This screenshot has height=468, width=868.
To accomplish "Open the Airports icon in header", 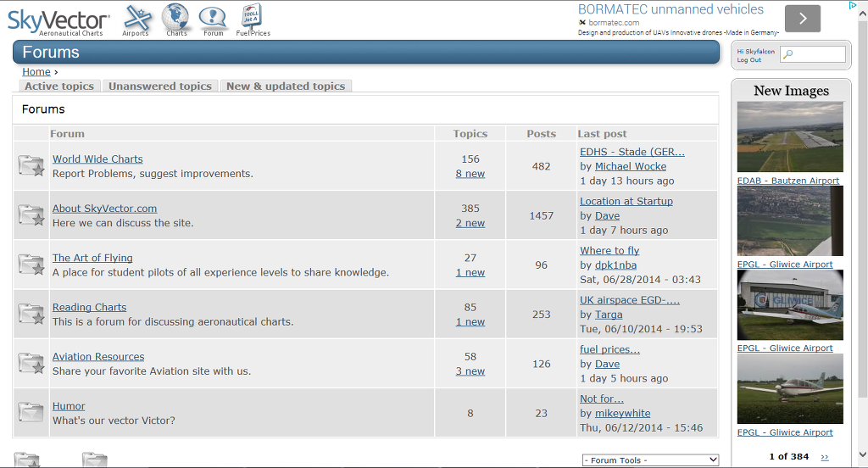I will click(136, 20).
